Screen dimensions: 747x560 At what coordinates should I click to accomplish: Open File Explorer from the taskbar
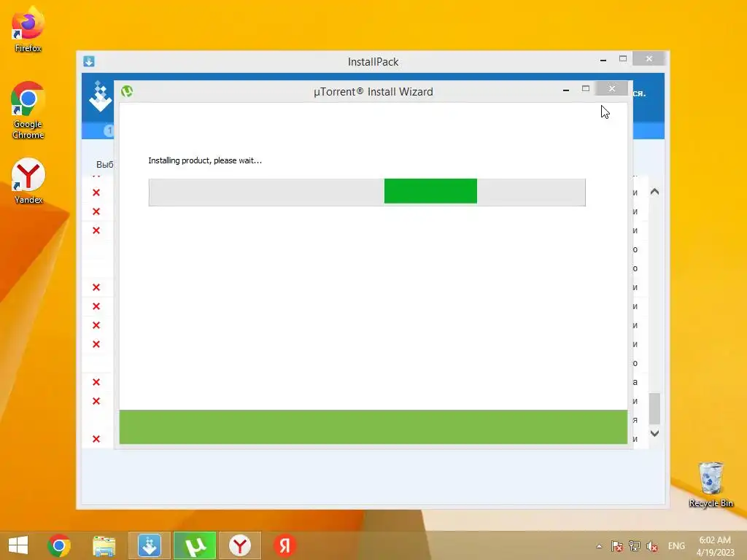[x=104, y=545]
